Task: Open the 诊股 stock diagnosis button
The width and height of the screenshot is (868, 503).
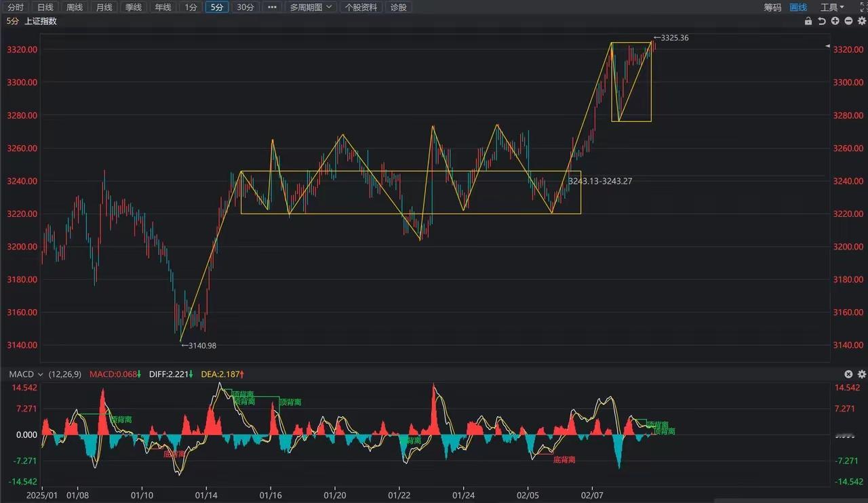Action: tap(399, 7)
